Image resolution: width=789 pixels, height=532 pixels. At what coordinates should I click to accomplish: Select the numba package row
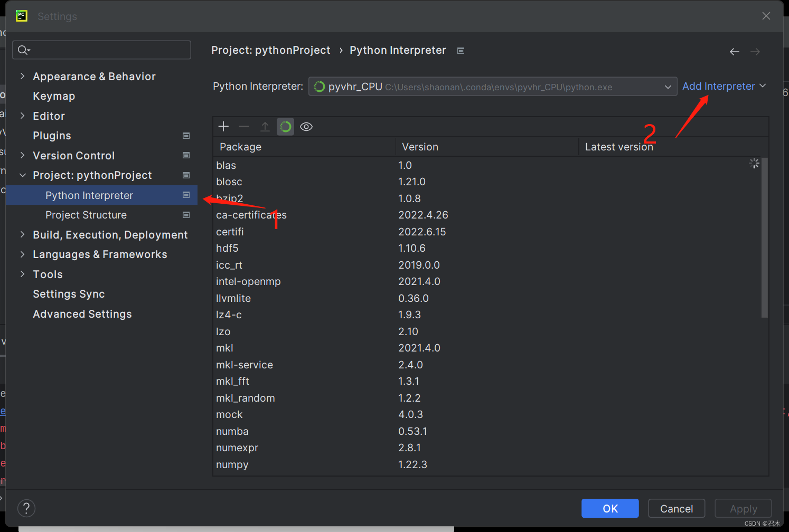pyautogui.click(x=486, y=431)
